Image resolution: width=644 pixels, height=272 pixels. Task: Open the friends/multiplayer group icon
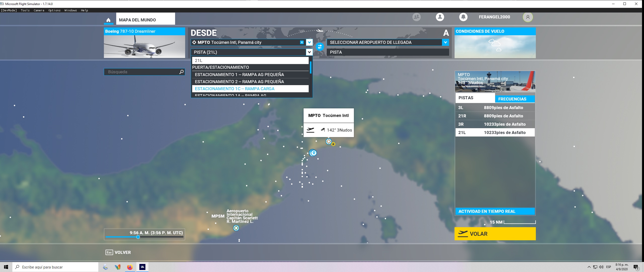pos(417,17)
